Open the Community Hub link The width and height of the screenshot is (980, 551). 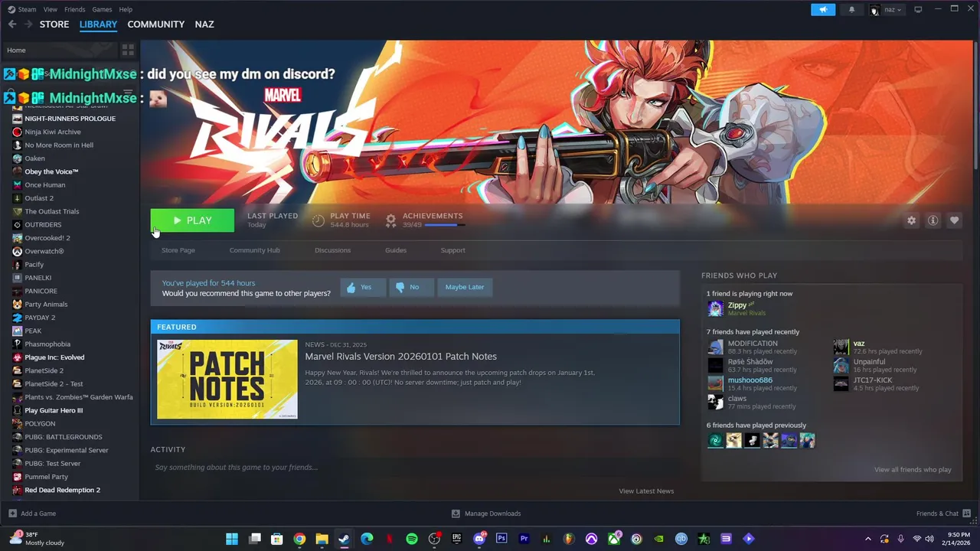tap(254, 250)
